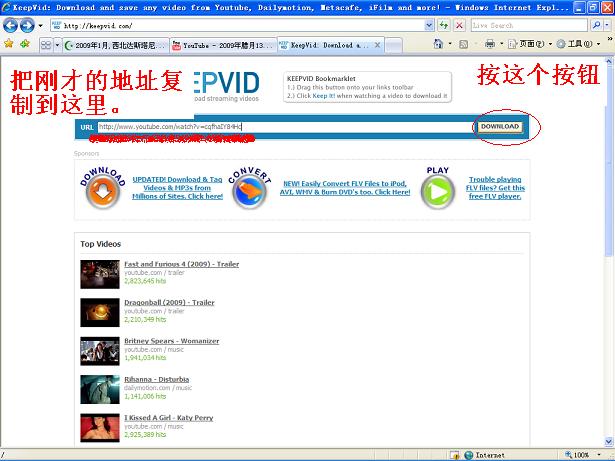Click the KeepVid URL input field

(285, 127)
